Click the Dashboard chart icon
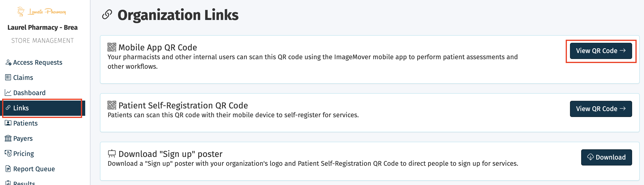This screenshot has width=644, height=185. pyautogui.click(x=8, y=93)
